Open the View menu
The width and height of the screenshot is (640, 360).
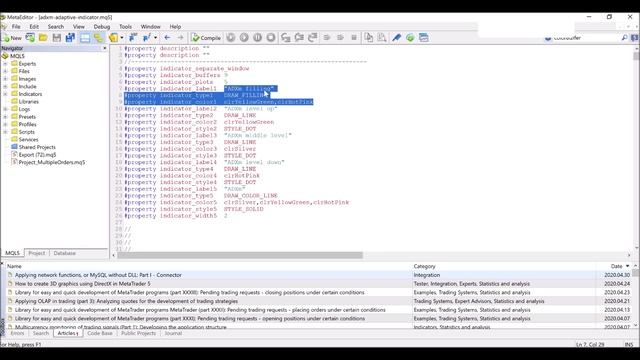79,27
